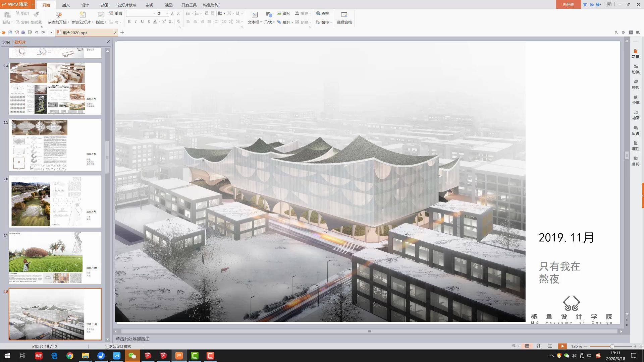Open file using the folder icon

point(4,33)
